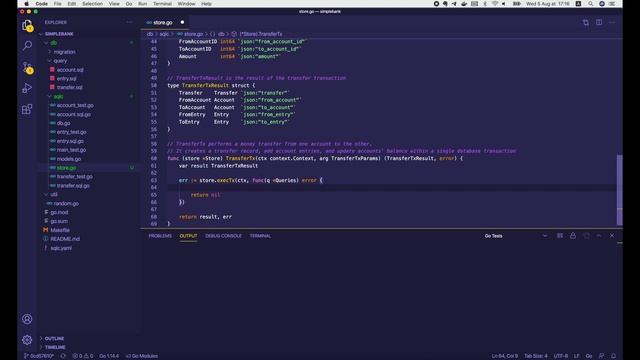Open the Apple menu
The image size is (640, 360).
pyautogui.click(x=27, y=4)
